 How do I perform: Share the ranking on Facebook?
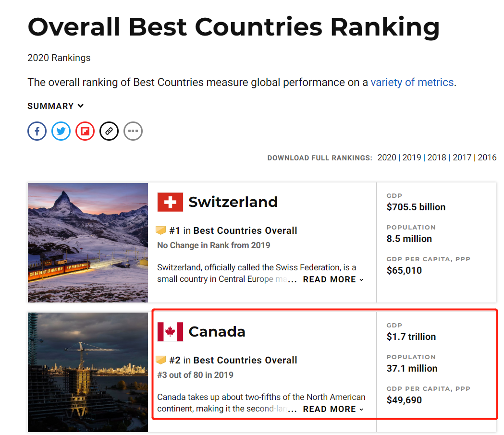37,131
